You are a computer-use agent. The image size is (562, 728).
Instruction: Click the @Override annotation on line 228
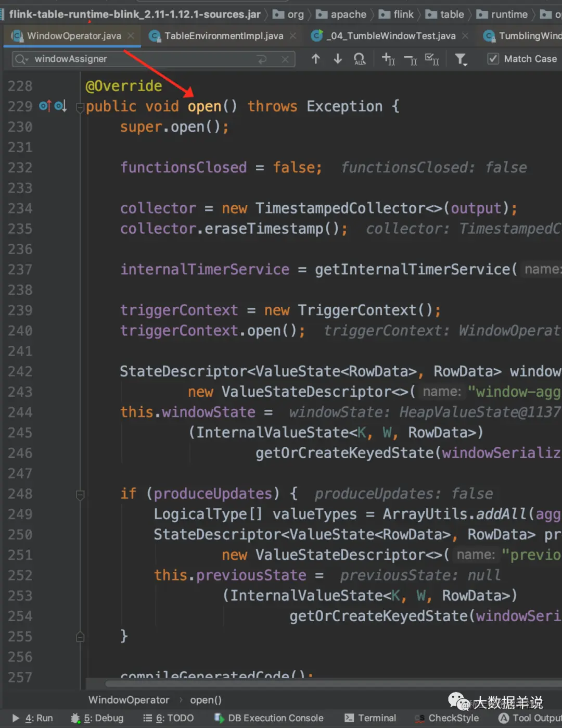(124, 86)
